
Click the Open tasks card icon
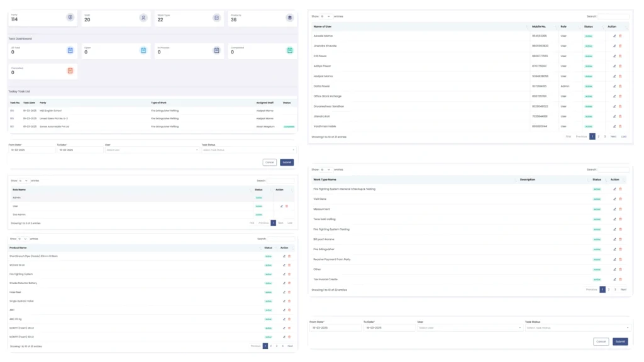coord(143,50)
